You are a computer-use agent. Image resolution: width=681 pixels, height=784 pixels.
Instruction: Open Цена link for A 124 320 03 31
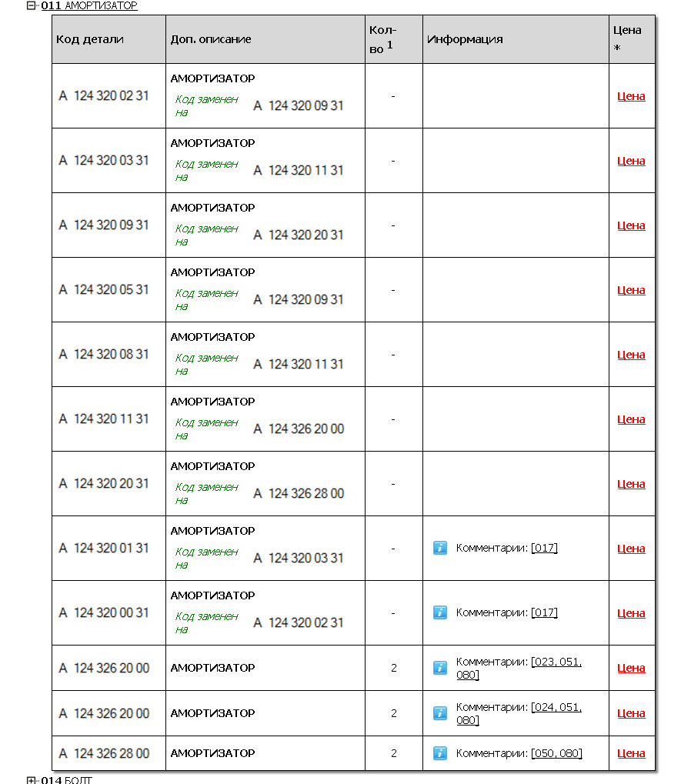[631, 161]
